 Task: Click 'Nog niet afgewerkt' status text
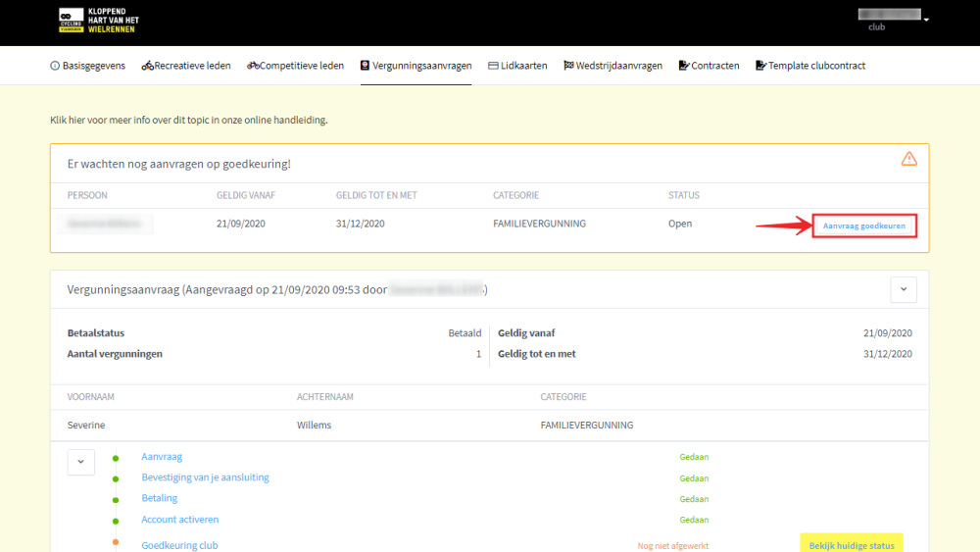673,546
